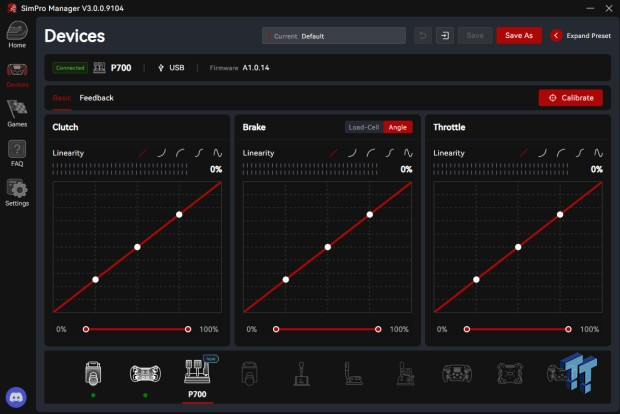Open the Games sidebar section
The height and width of the screenshot is (414, 620).
pos(17,114)
